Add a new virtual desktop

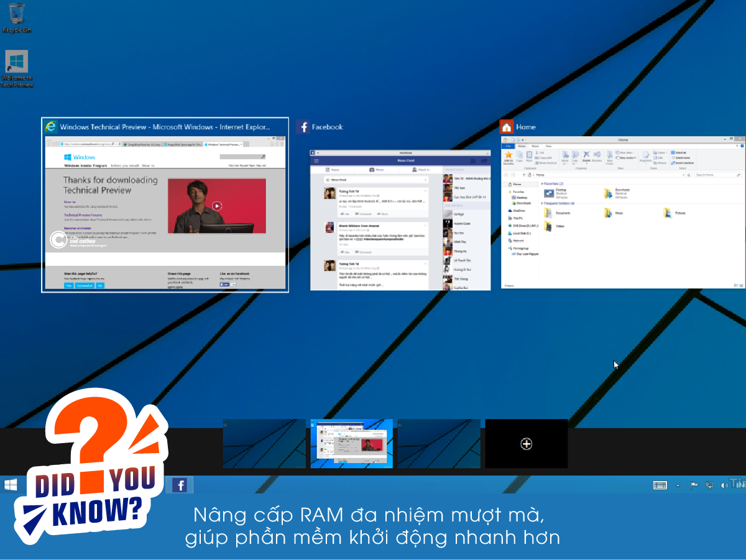pyautogui.click(x=527, y=443)
